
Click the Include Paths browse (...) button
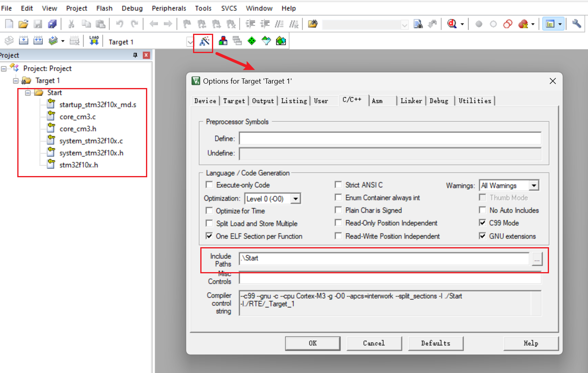(x=537, y=259)
